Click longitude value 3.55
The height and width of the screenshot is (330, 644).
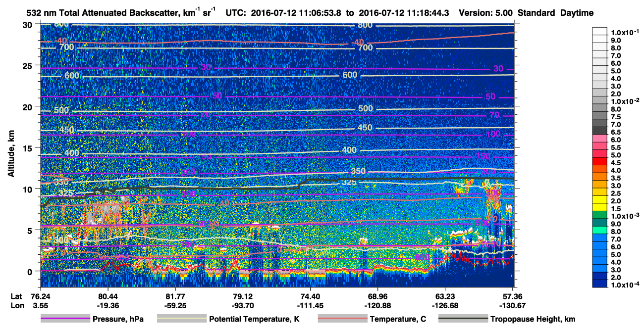point(40,305)
